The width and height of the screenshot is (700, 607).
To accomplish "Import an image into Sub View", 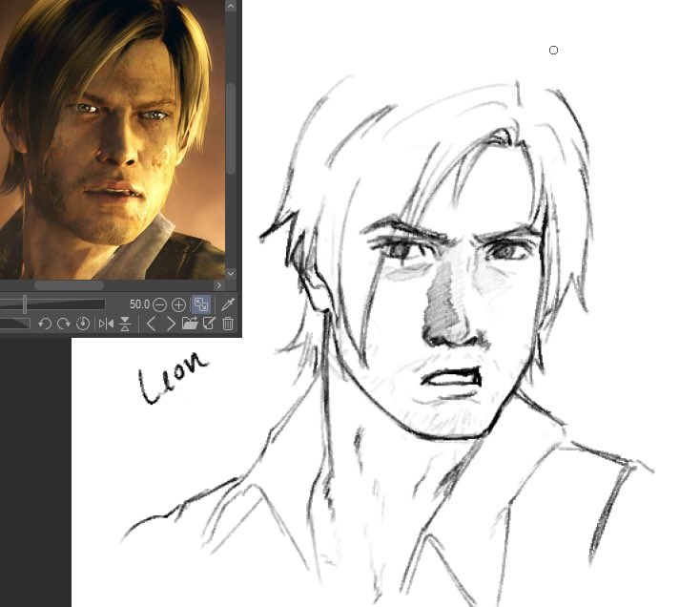I will [x=190, y=324].
